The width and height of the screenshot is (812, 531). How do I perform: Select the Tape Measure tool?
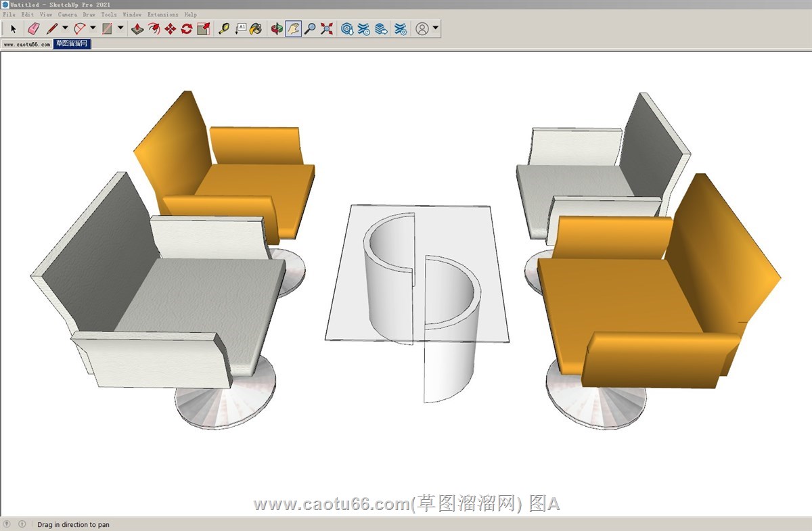[x=224, y=29]
